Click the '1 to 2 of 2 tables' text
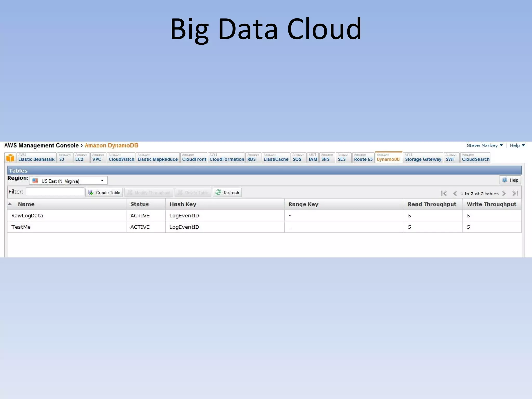532x399 pixels. (x=480, y=194)
